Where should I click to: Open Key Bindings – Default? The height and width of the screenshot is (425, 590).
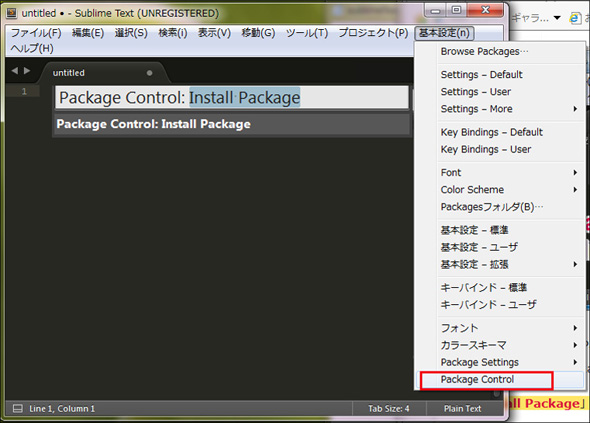tap(500, 132)
